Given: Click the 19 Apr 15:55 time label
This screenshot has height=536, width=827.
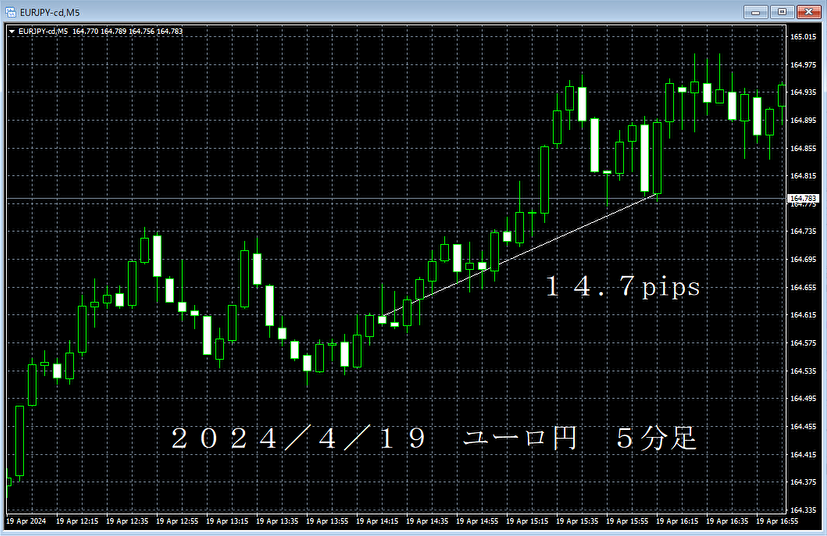Looking at the screenshot, I should point(627,521).
